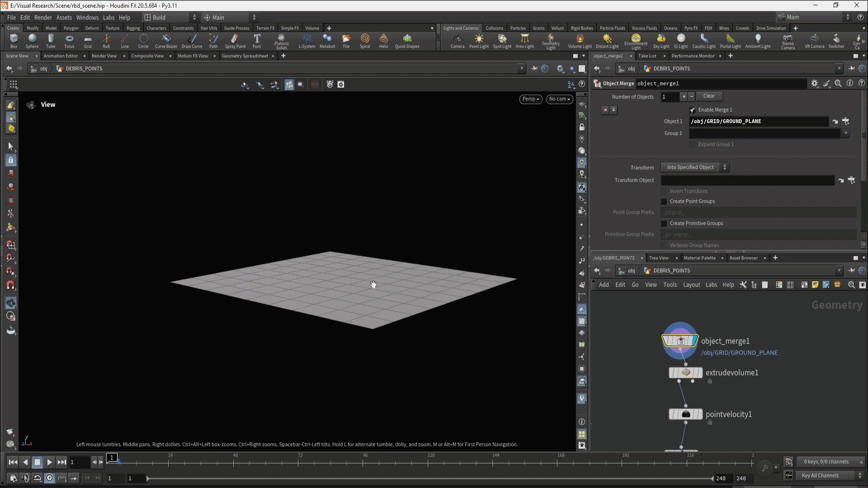Screen dimensions: 868x488
Task: Click the Platonic Solids tool
Action: 281,41
